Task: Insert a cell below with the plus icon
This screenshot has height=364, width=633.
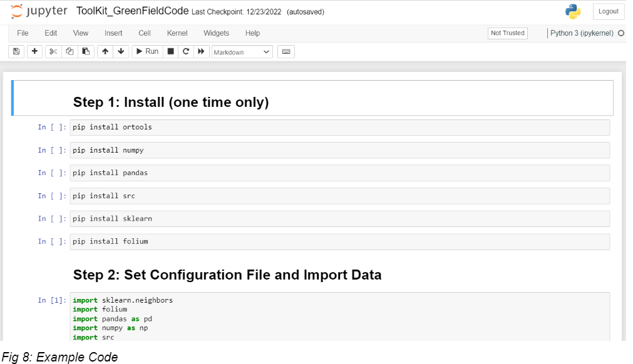Action: pyautogui.click(x=34, y=51)
